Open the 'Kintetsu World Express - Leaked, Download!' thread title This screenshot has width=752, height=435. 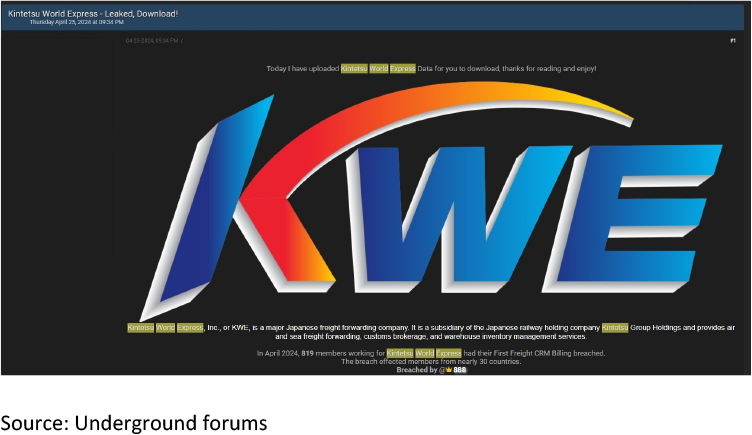[93, 14]
